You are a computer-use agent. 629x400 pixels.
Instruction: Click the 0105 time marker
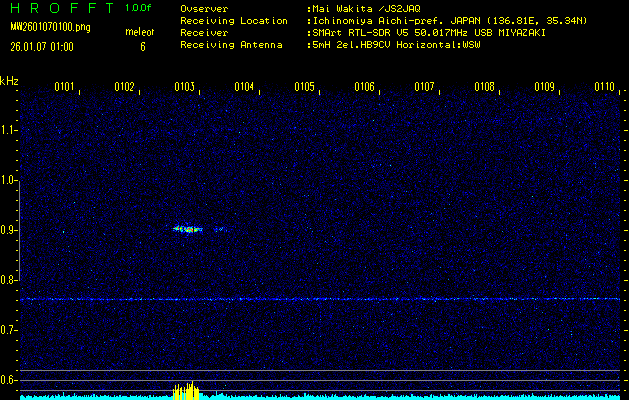coord(304,87)
